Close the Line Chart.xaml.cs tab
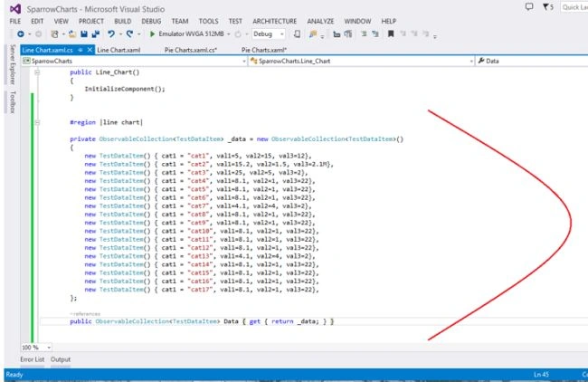 click(90, 50)
